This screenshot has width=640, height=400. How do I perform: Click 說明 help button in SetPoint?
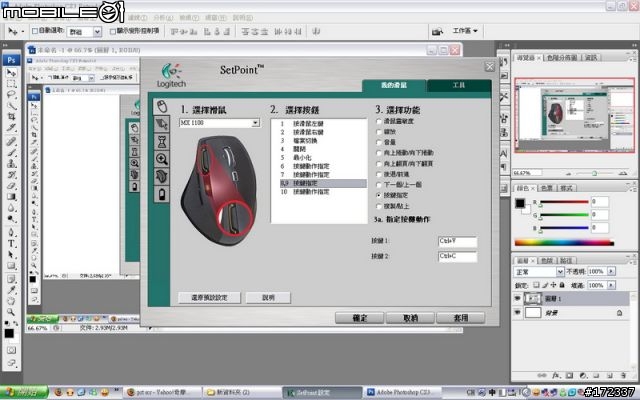point(268,298)
